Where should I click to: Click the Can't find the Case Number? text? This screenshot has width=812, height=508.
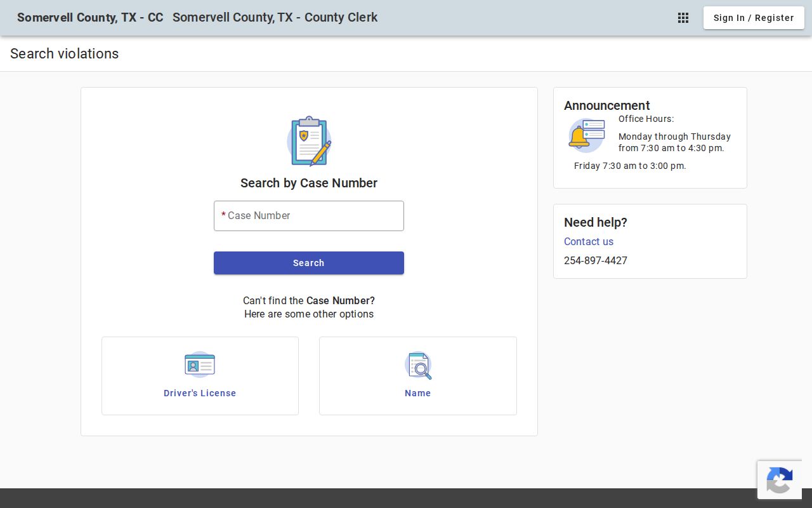point(309,300)
